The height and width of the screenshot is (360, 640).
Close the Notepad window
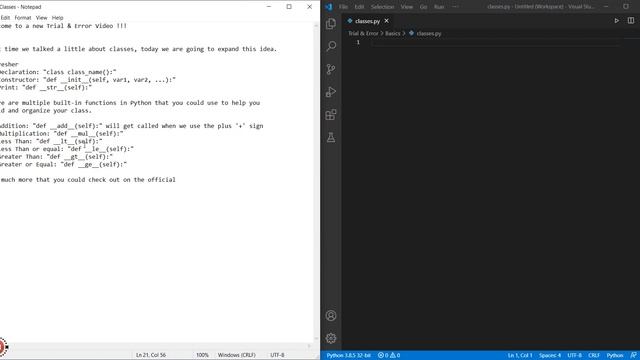pyautogui.click(x=309, y=7)
